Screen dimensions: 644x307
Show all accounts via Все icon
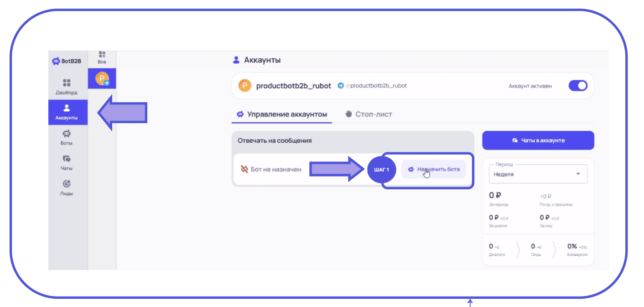(x=102, y=57)
